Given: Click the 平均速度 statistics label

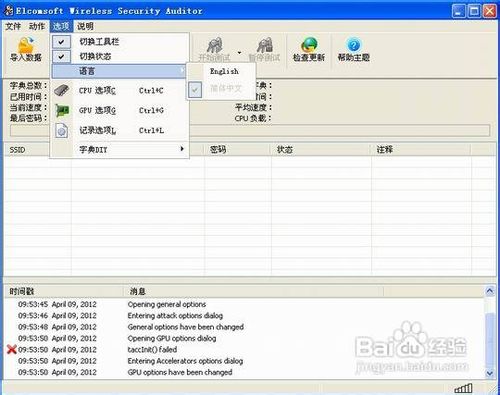Looking at the screenshot, I should [x=253, y=107].
